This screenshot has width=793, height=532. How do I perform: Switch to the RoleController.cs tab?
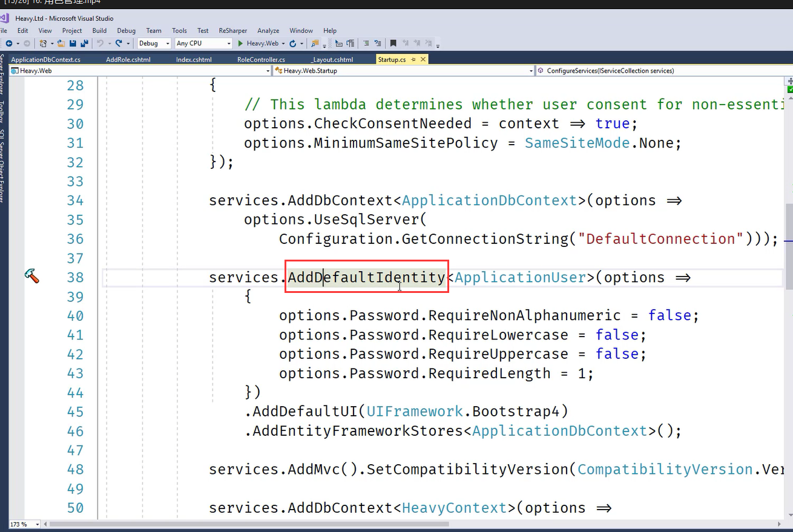point(261,59)
